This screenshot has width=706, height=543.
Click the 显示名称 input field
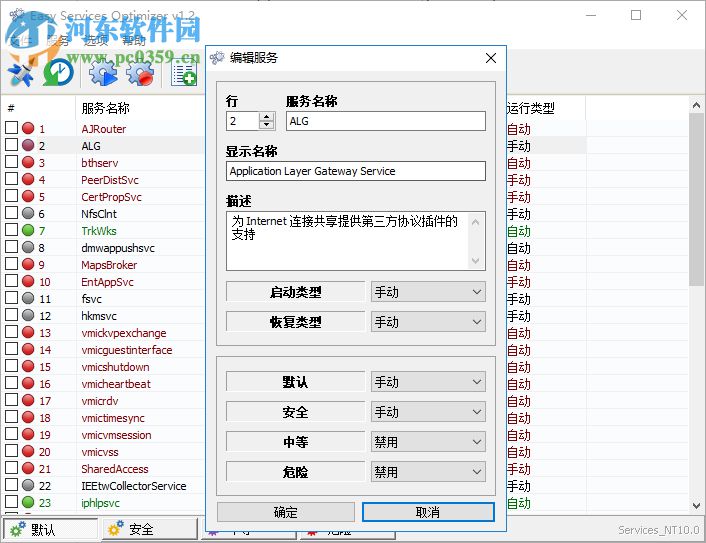[356, 171]
